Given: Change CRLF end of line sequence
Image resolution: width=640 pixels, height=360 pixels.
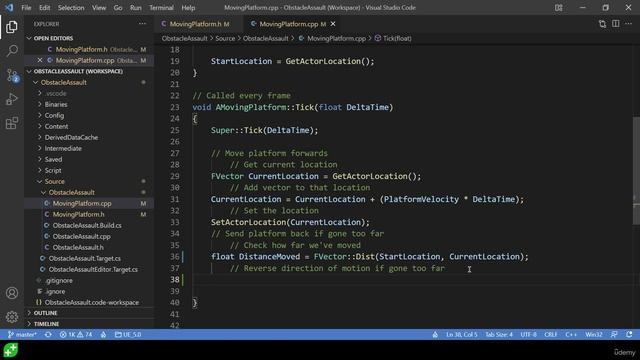Looking at the screenshot, I should (551, 335).
